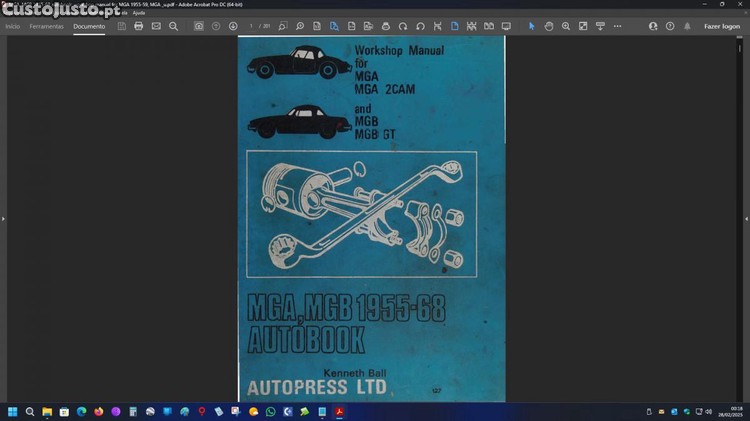Open the notifications bell

(687, 26)
